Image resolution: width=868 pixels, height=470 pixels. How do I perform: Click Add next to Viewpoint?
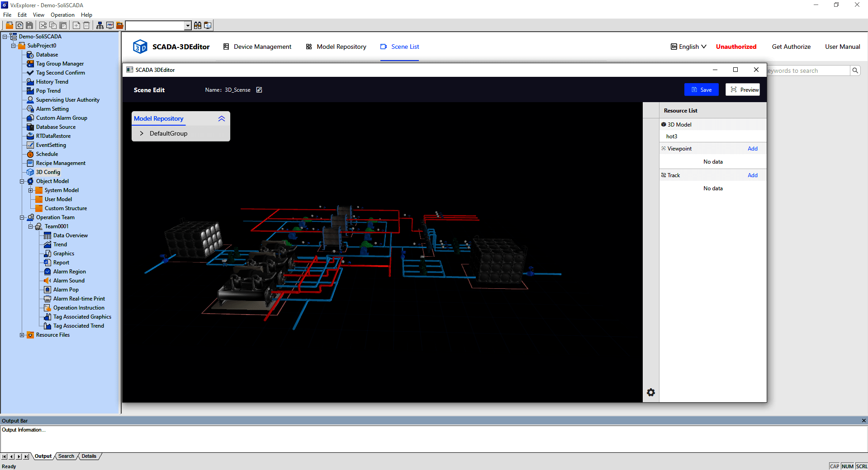(x=752, y=149)
